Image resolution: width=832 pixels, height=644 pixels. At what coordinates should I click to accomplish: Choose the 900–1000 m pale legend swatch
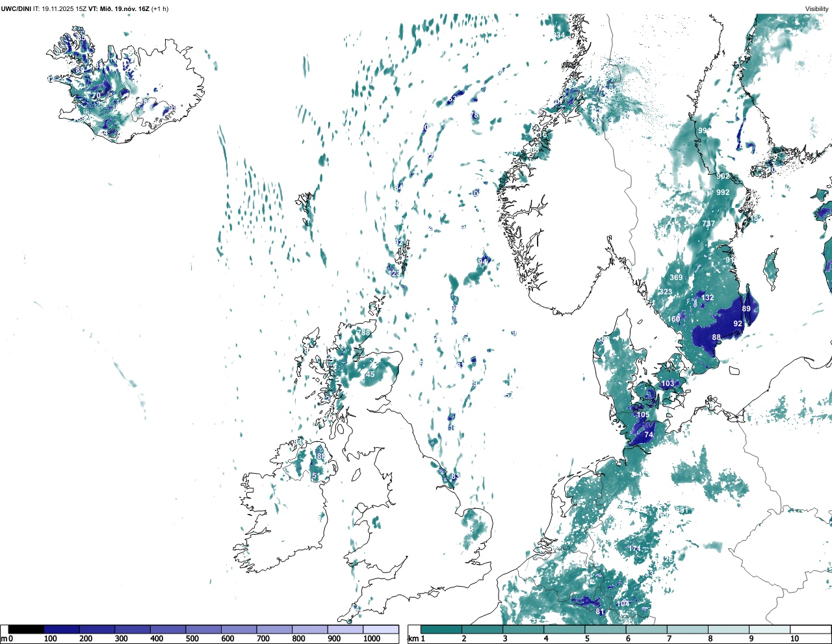(x=345, y=629)
